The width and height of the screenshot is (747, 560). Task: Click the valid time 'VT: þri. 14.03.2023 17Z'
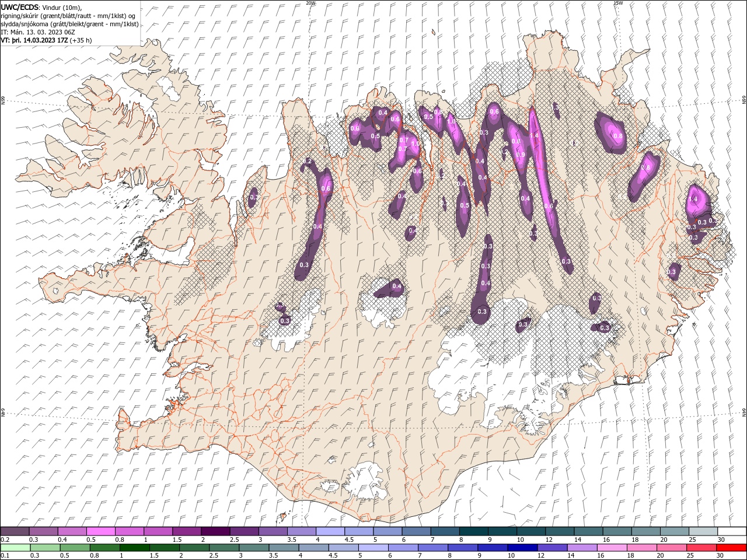click(x=34, y=40)
